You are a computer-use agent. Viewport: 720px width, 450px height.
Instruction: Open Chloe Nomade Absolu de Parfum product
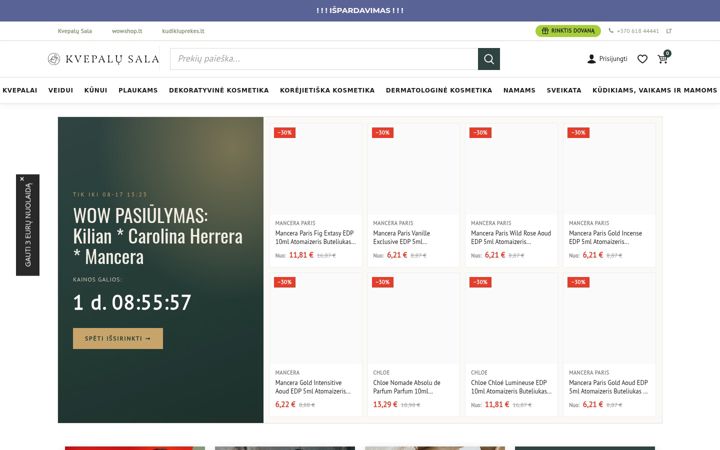(x=406, y=387)
